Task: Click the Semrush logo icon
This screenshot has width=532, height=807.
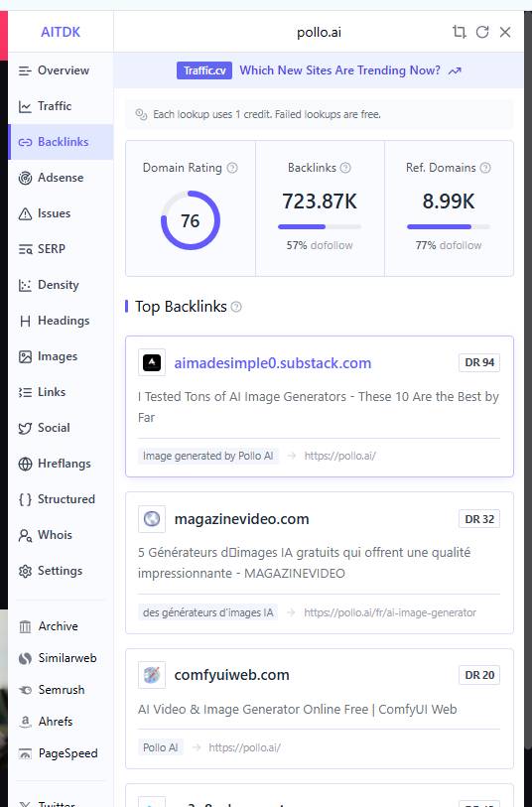Action: pyautogui.click(x=25, y=690)
